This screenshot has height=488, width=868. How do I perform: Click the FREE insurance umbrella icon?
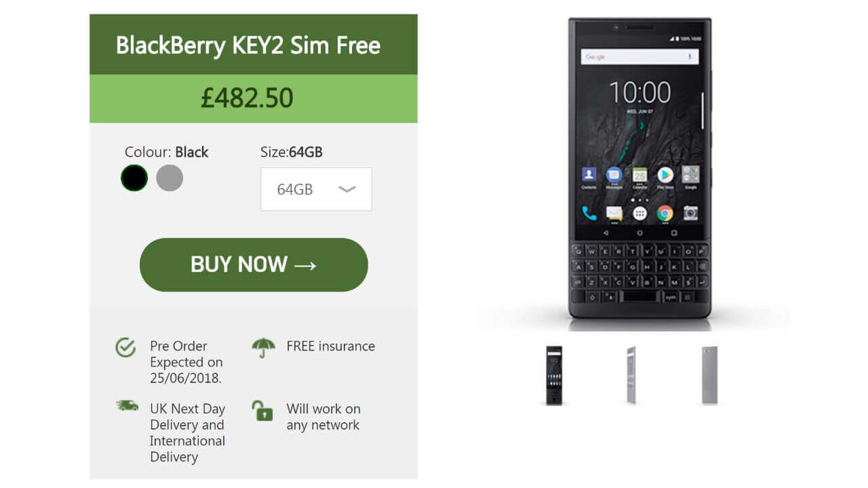click(264, 348)
